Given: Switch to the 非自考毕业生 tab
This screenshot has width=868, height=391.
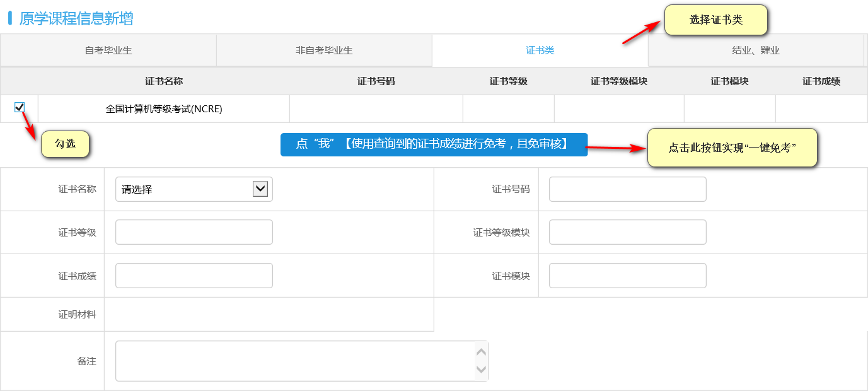Looking at the screenshot, I should coord(324,50).
